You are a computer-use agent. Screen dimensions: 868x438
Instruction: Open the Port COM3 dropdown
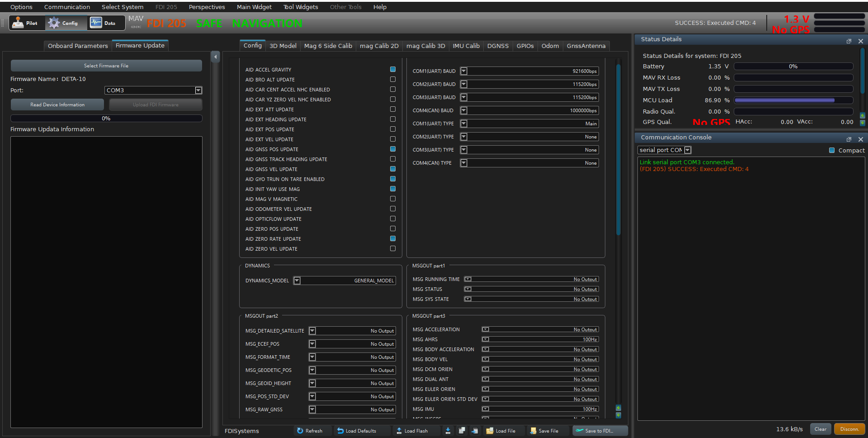pyautogui.click(x=153, y=90)
